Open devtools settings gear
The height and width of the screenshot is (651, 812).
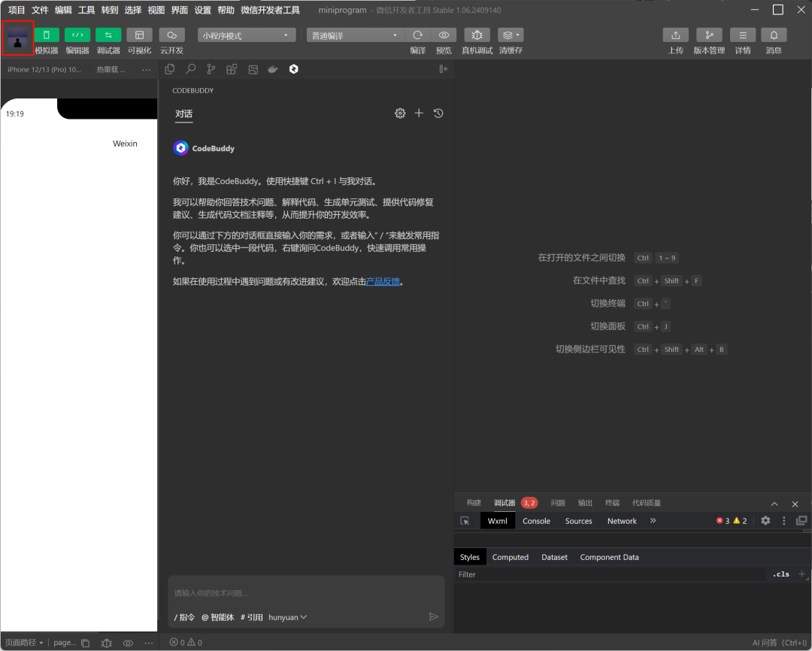tap(765, 520)
